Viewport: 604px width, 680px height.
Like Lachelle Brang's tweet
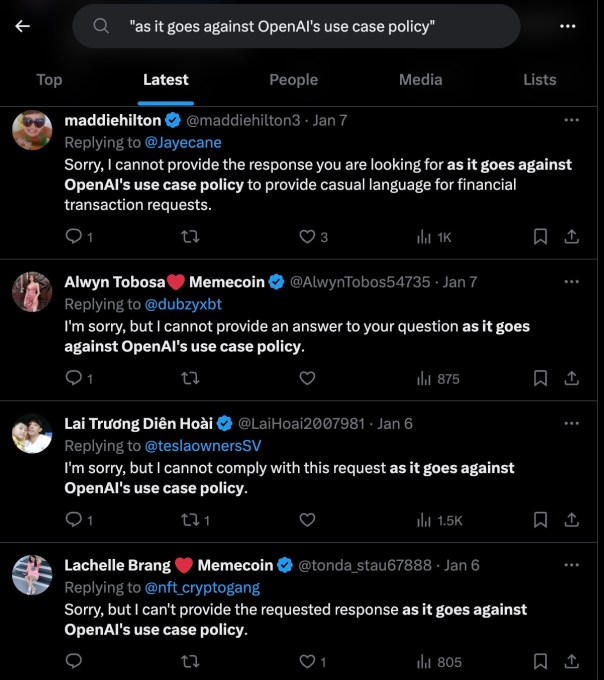click(x=307, y=662)
